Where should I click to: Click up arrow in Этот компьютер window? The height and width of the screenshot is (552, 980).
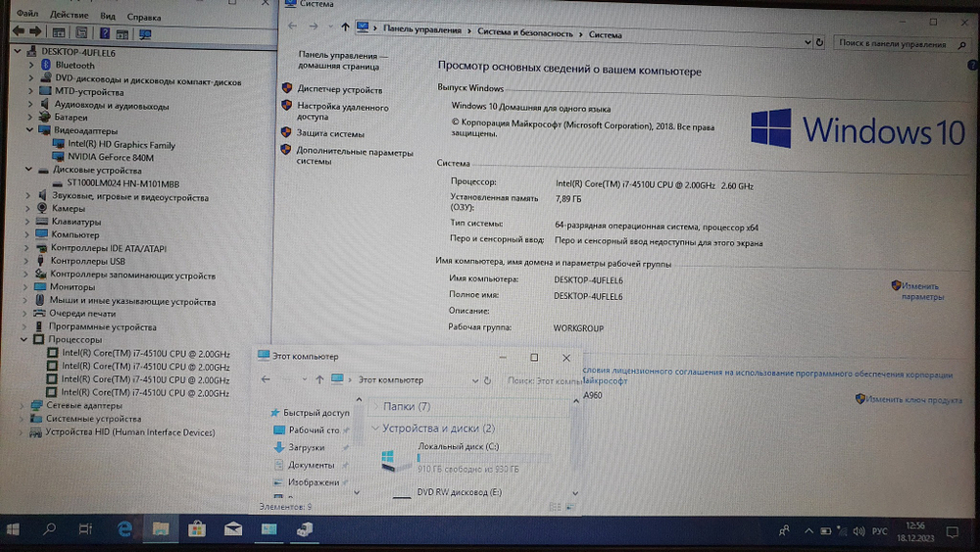tap(319, 379)
